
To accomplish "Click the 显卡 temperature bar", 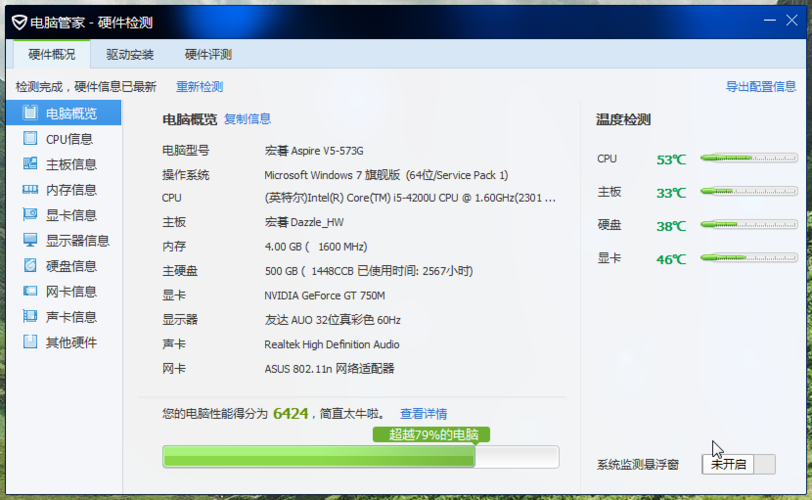I will [x=749, y=257].
